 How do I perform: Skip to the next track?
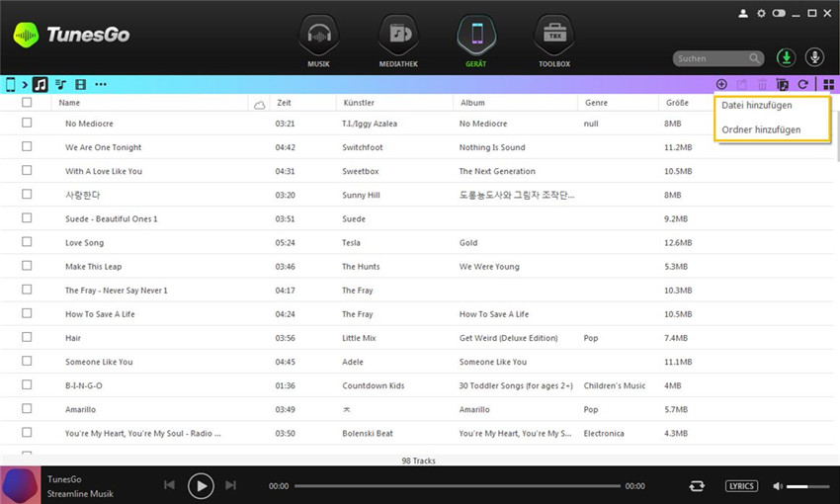click(231, 485)
